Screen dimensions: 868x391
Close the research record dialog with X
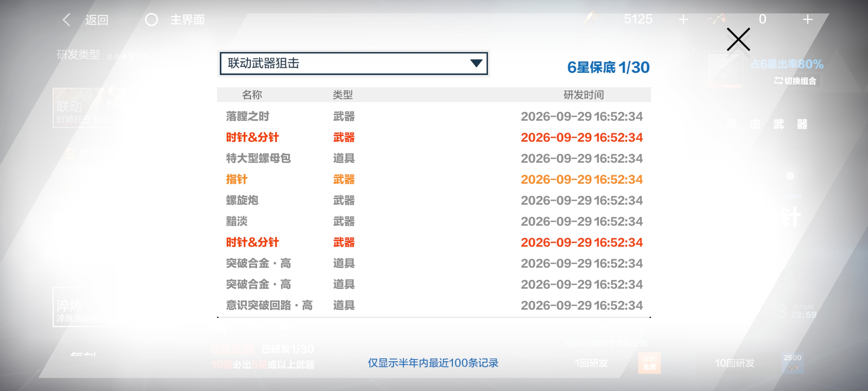(x=738, y=39)
